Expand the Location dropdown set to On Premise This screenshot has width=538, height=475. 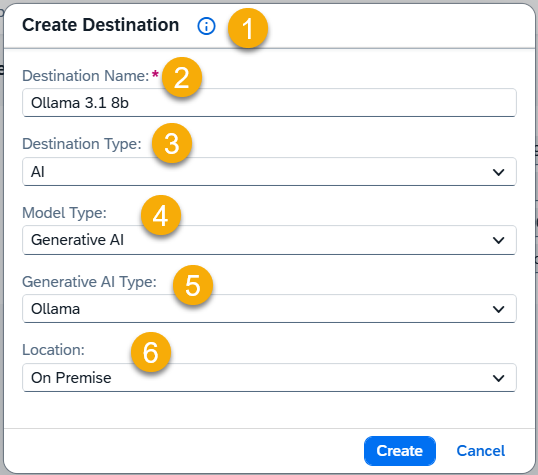[269, 378]
